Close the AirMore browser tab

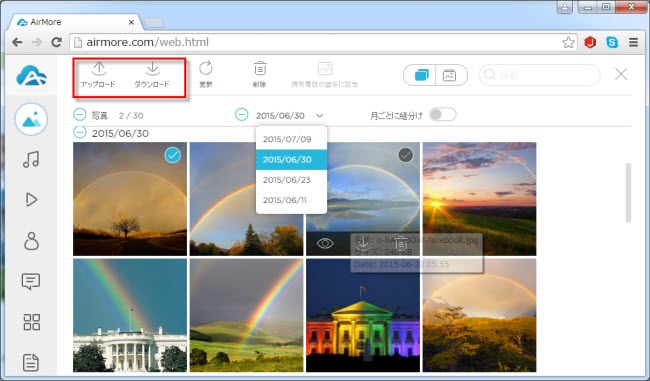pos(131,22)
